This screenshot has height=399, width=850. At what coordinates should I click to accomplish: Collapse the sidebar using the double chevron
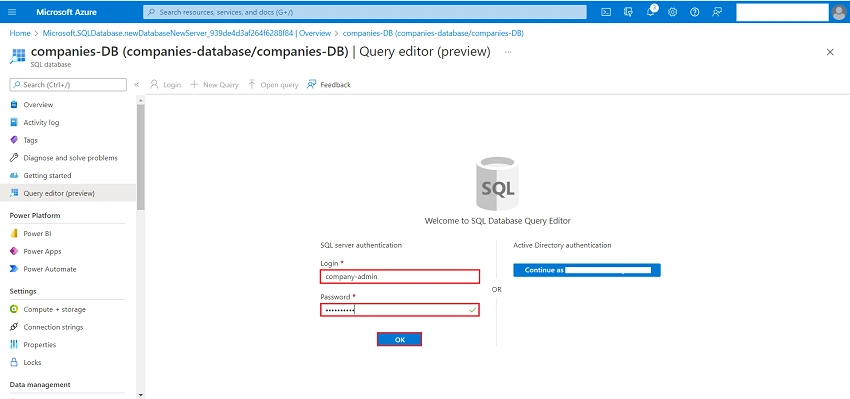tap(137, 85)
